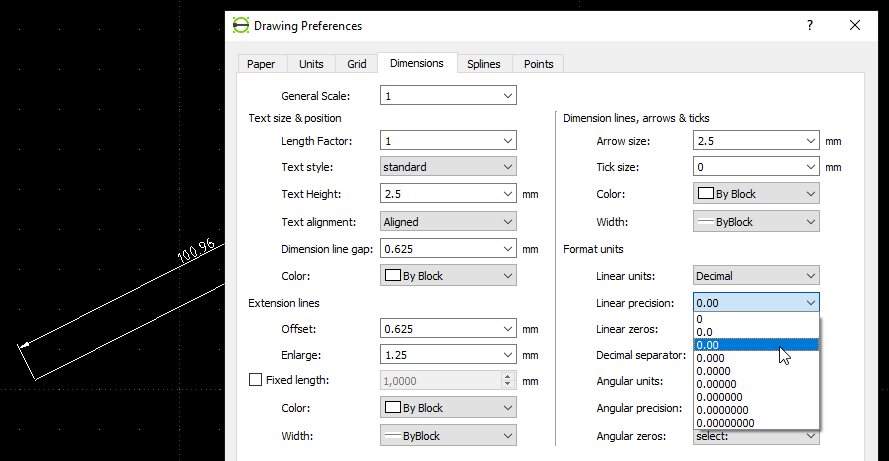Click the Drawing Preferences app icon
The image size is (889, 461).
[x=240, y=26]
